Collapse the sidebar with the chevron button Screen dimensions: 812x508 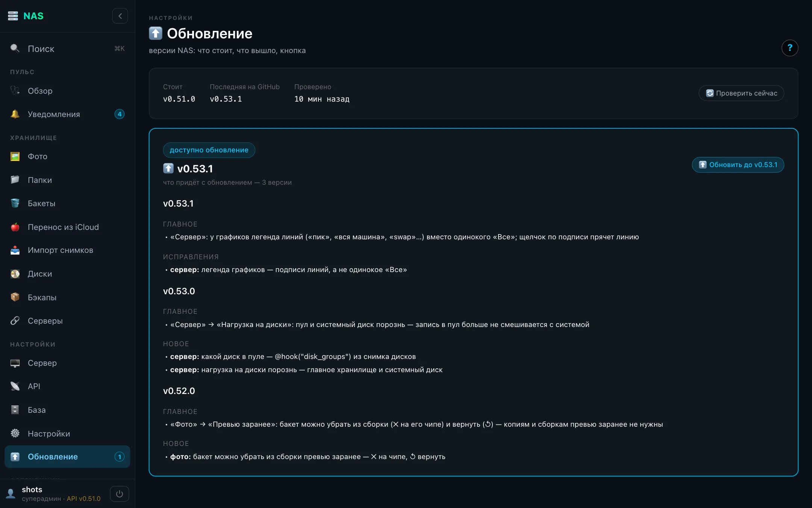[120, 16]
